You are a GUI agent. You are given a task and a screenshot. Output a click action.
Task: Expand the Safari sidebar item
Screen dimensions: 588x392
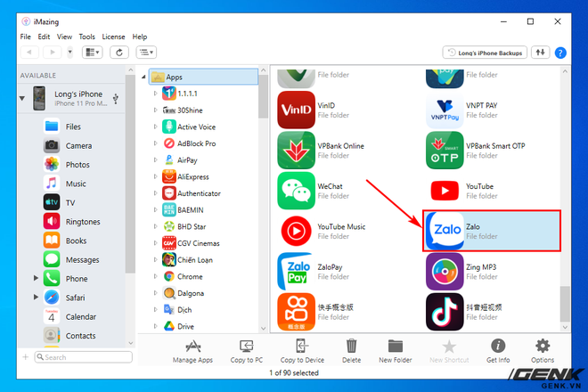click(36, 297)
